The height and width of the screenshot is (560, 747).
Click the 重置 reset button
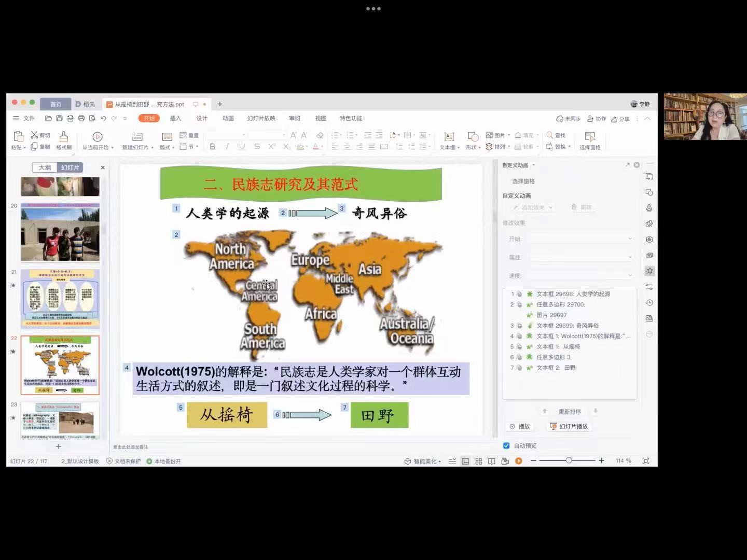coord(189,135)
